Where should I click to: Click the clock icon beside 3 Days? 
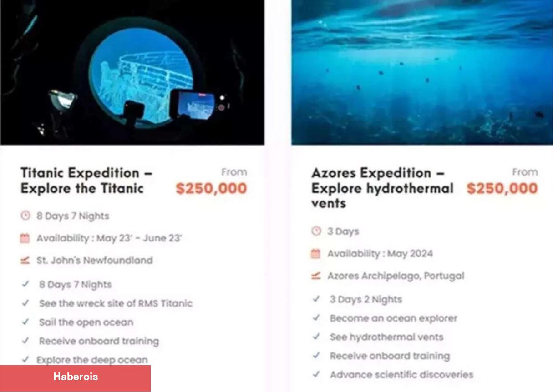[x=316, y=231]
